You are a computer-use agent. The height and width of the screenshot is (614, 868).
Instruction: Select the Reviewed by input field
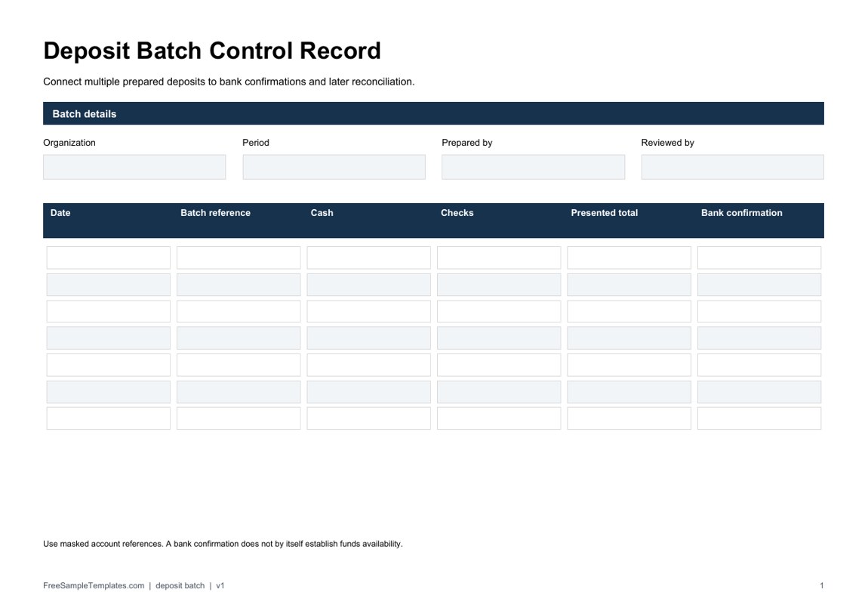point(732,167)
